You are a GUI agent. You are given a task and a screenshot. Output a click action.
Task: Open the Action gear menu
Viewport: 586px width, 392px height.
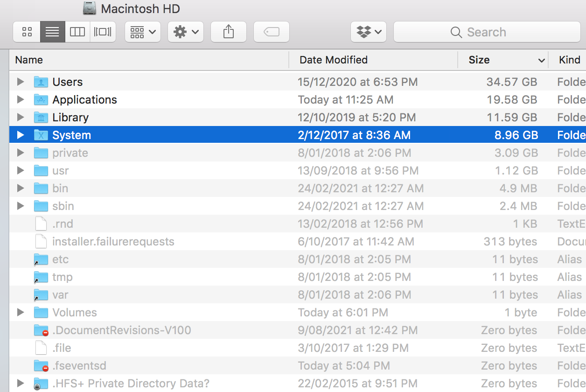(186, 32)
